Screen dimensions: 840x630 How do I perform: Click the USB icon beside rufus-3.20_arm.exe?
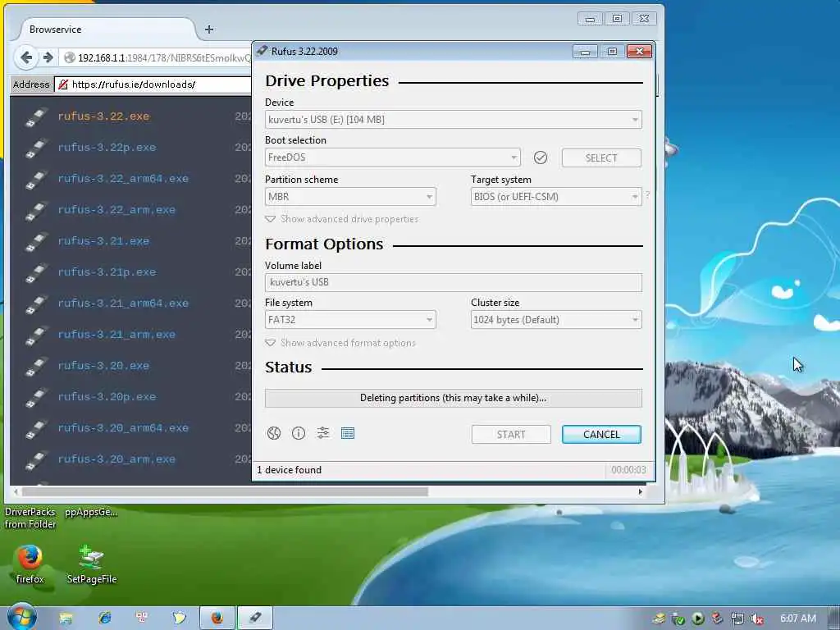tap(36, 460)
